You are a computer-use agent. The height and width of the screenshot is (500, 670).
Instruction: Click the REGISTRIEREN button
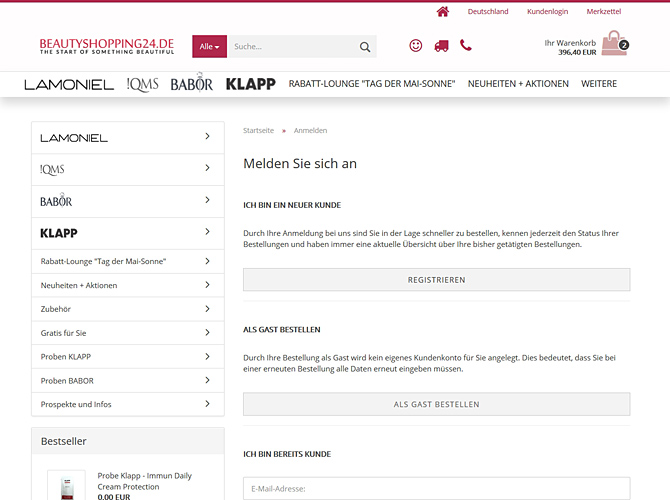click(x=436, y=280)
